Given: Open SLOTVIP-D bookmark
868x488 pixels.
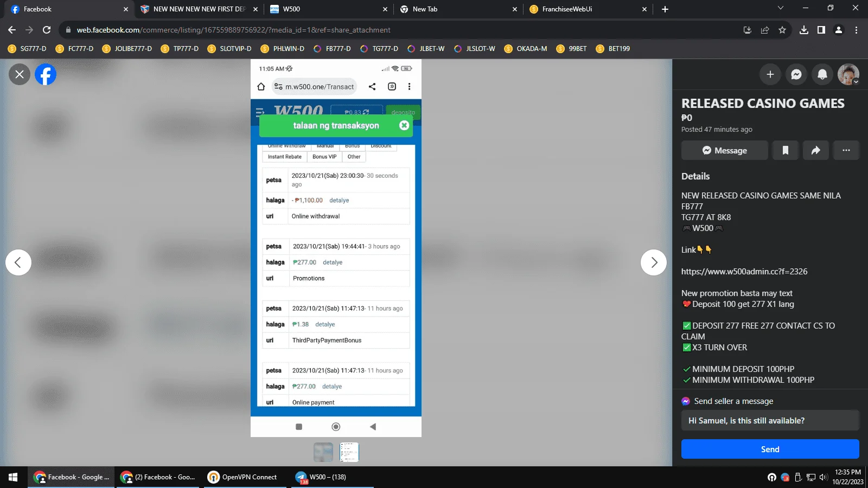Looking at the screenshot, I should tap(230, 49).
